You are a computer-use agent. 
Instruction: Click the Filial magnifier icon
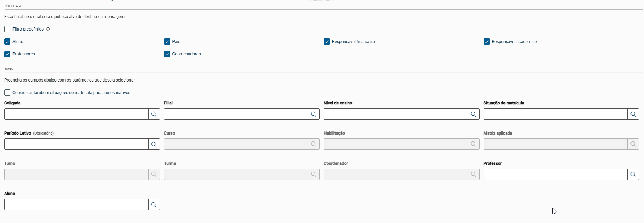(314, 114)
